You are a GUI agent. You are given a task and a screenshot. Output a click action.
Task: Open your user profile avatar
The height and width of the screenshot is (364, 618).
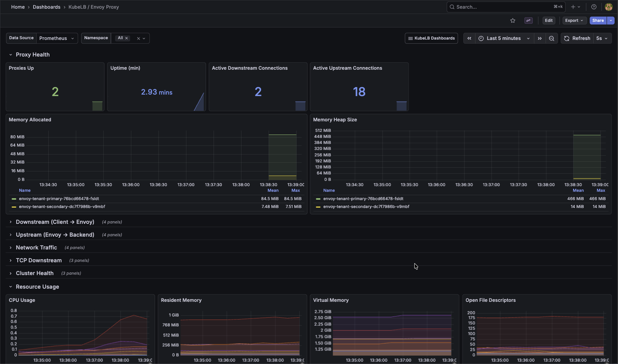tap(609, 7)
